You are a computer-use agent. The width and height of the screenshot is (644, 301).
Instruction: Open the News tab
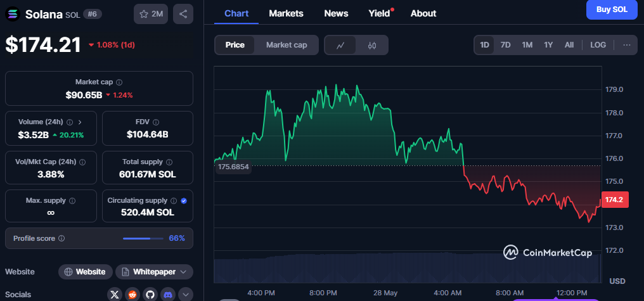337,13
